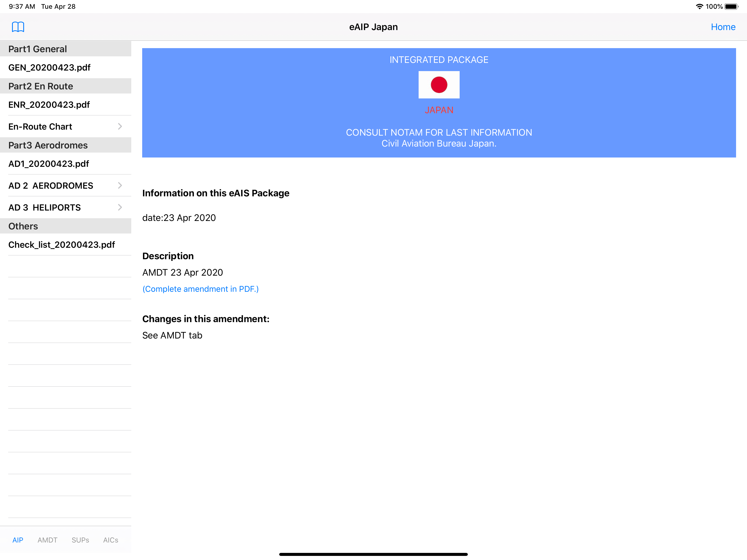Switch to the AMDT tab
This screenshot has height=560, width=747.
point(48,540)
